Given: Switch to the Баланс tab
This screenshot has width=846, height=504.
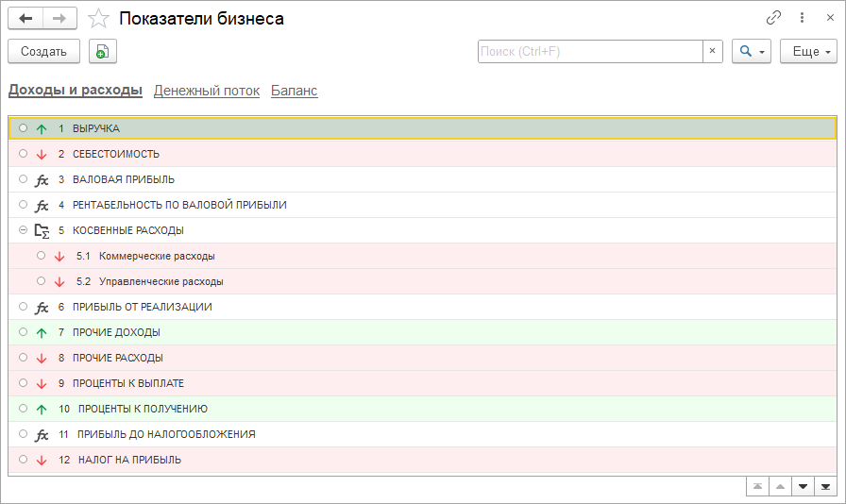Looking at the screenshot, I should (x=294, y=91).
